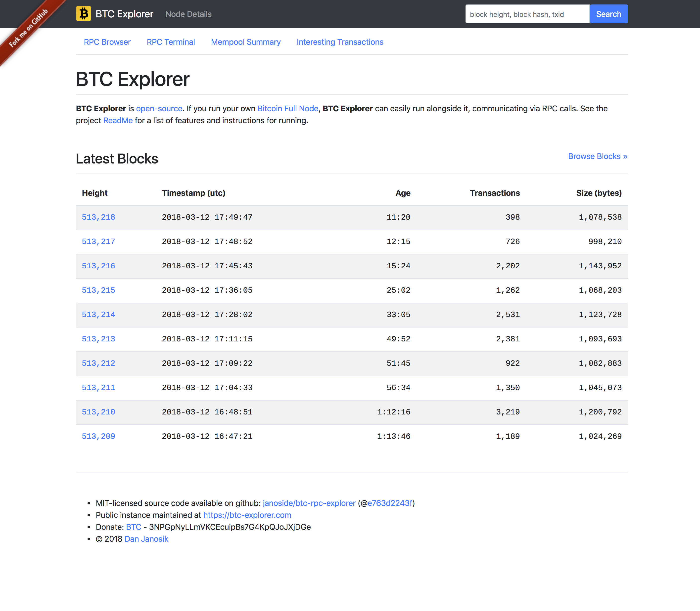700x611 pixels.
Task: Click the open-source link
Action: click(x=159, y=109)
